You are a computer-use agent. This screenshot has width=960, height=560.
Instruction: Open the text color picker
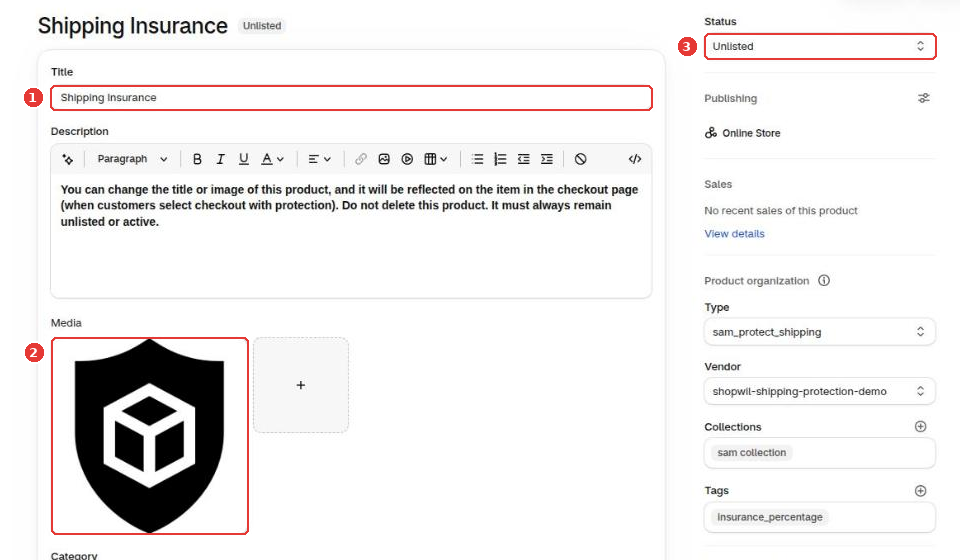point(272,159)
